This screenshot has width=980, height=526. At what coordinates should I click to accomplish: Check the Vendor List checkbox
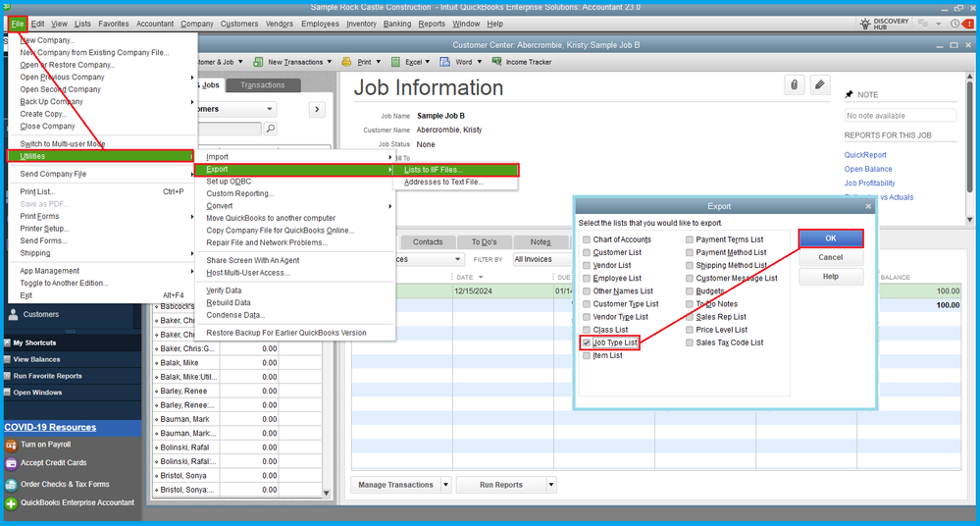(x=587, y=265)
